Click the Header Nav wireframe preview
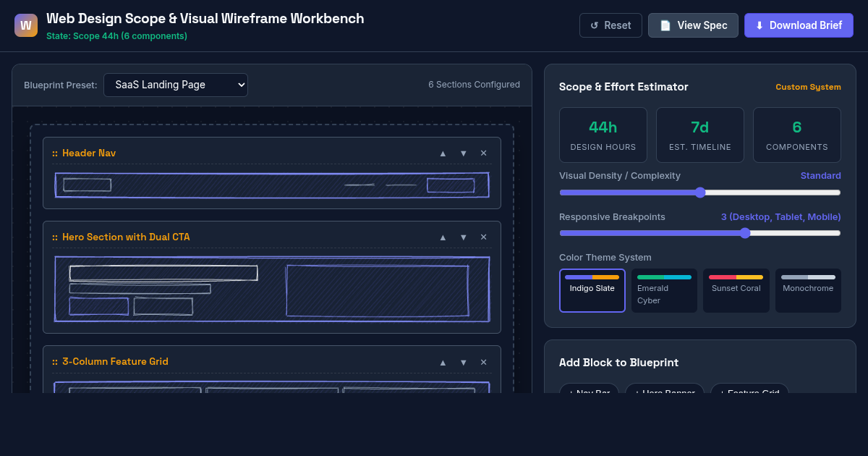The width and height of the screenshot is (868, 456). pyautogui.click(x=272, y=185)
